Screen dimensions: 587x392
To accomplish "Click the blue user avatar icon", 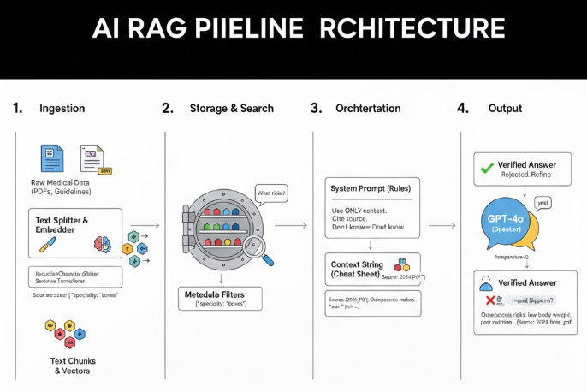I will [x=486, y=283].
